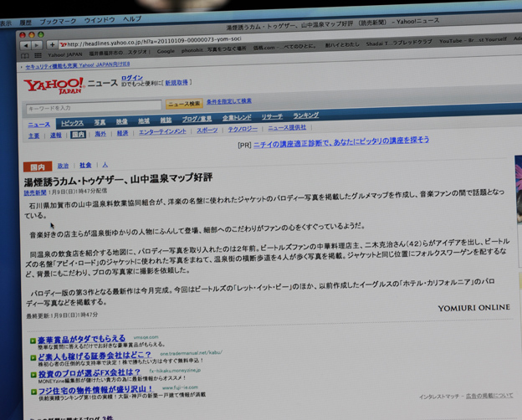Click green arrow icon beside ど素人も稼げる証券会社はどこ？
This screenshot has height=420, width=522.
[33, 358]
